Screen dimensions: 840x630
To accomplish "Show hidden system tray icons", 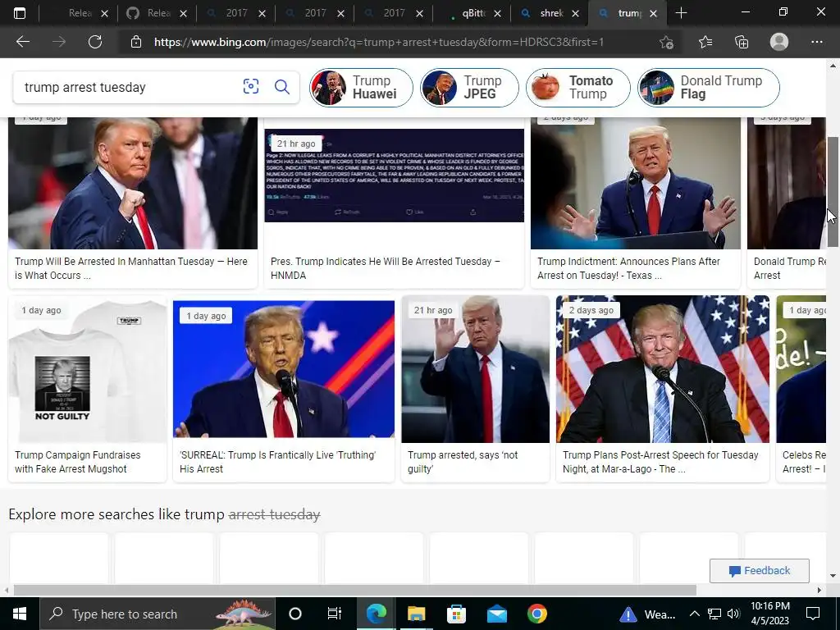I will point(694,614).
